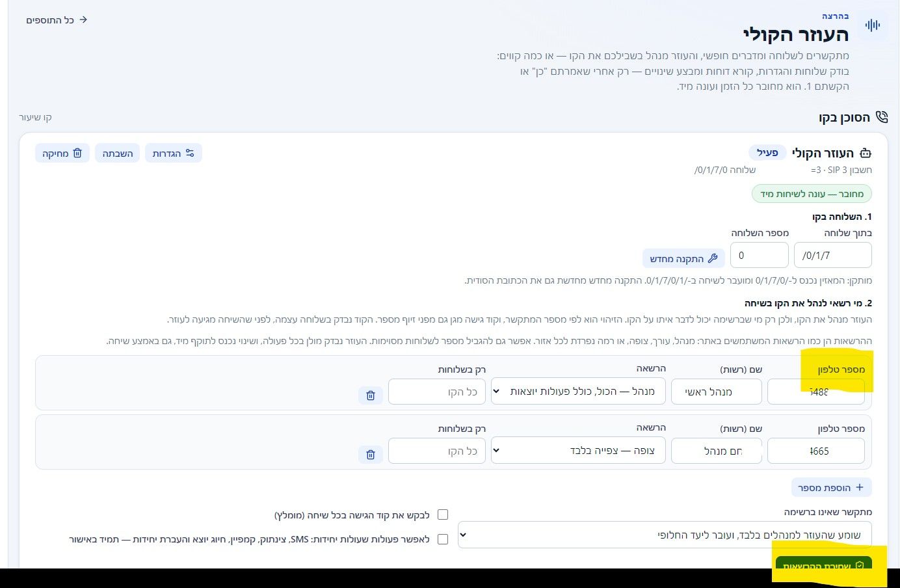Click the מחובר — עונה לשיחות מיד status badge
The width and height of the screenshot is (900, 588).
(x=812, y=194)
